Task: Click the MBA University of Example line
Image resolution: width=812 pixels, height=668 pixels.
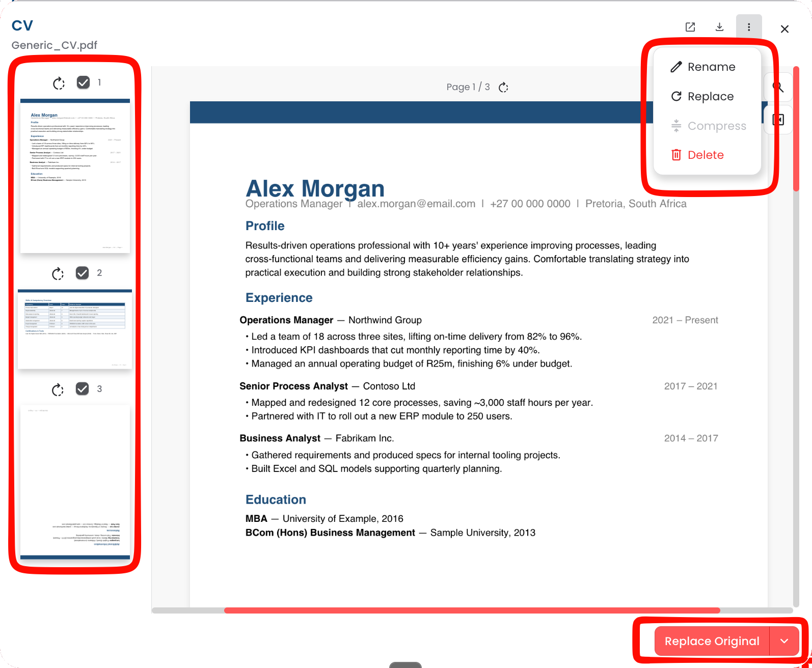Action: coord(324,519)
